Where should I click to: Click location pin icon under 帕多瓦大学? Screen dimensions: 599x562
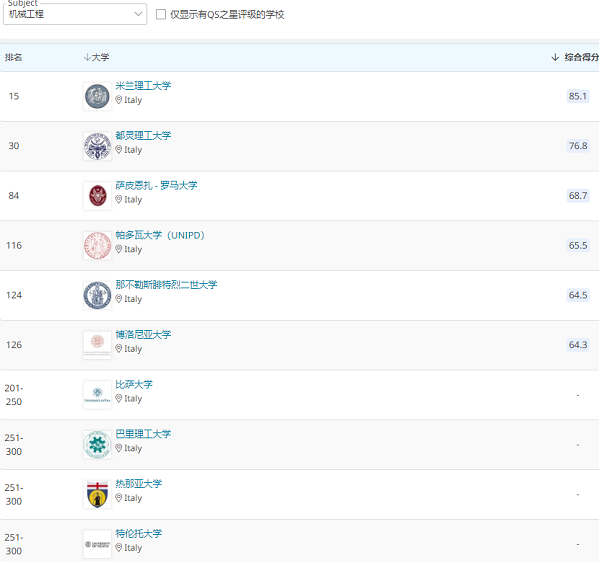pos(119,249)
